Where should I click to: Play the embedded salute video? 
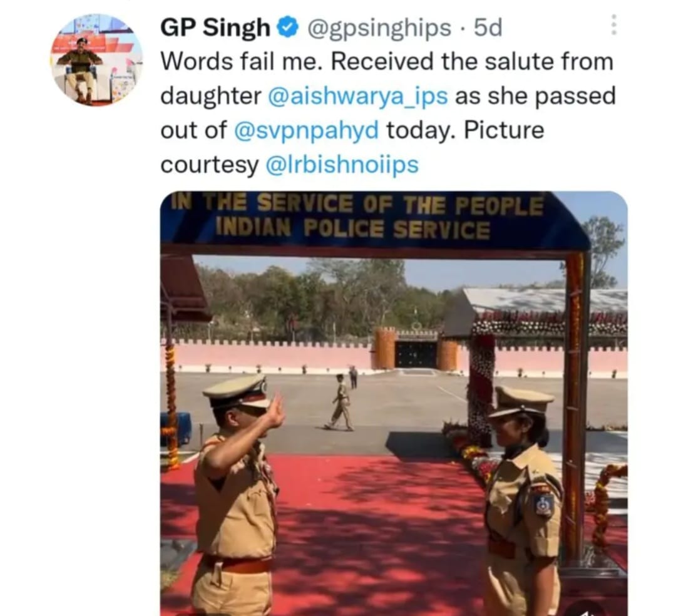pyautogui.click(x=394, y=404)
